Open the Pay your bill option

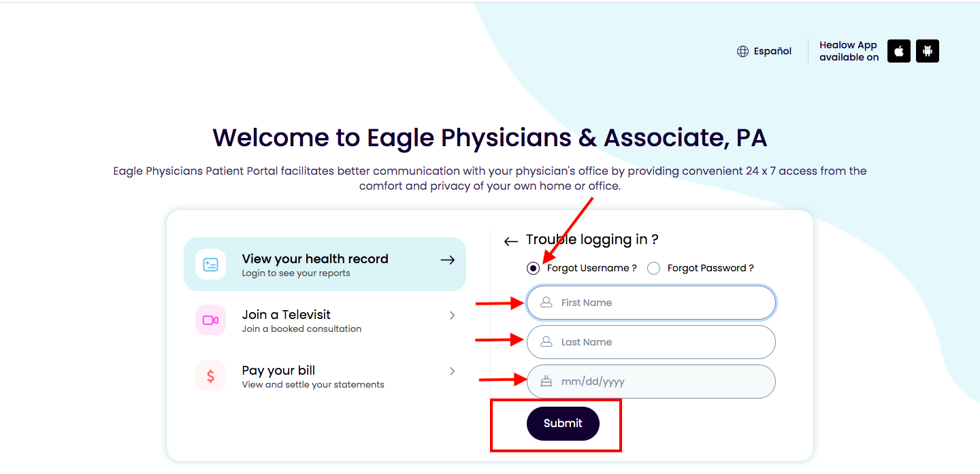[x=325, y=376]
